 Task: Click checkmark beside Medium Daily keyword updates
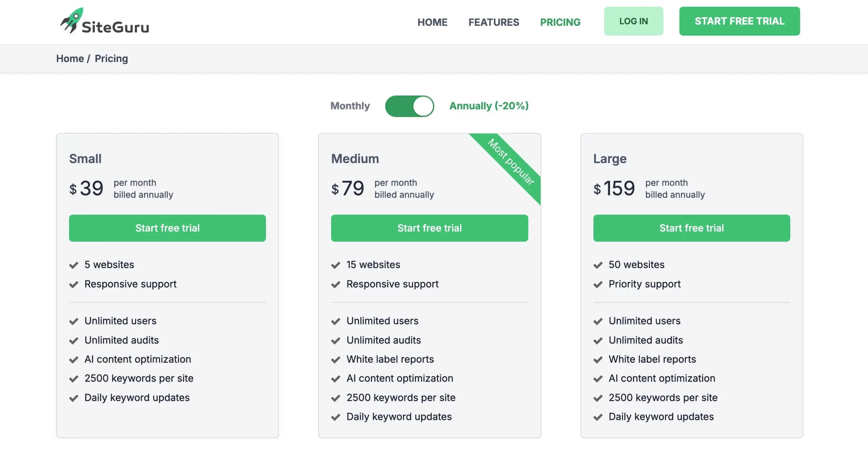pyautogui.click(x=336, y=417)
